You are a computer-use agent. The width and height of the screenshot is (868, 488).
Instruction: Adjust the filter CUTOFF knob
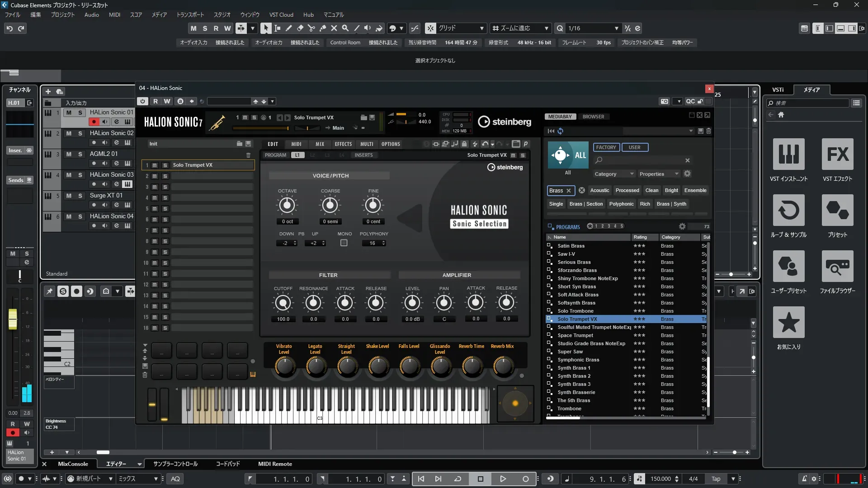(283, 303)
